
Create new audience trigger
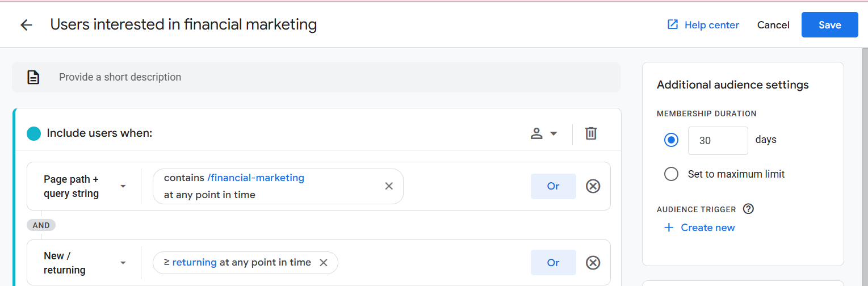699,228
